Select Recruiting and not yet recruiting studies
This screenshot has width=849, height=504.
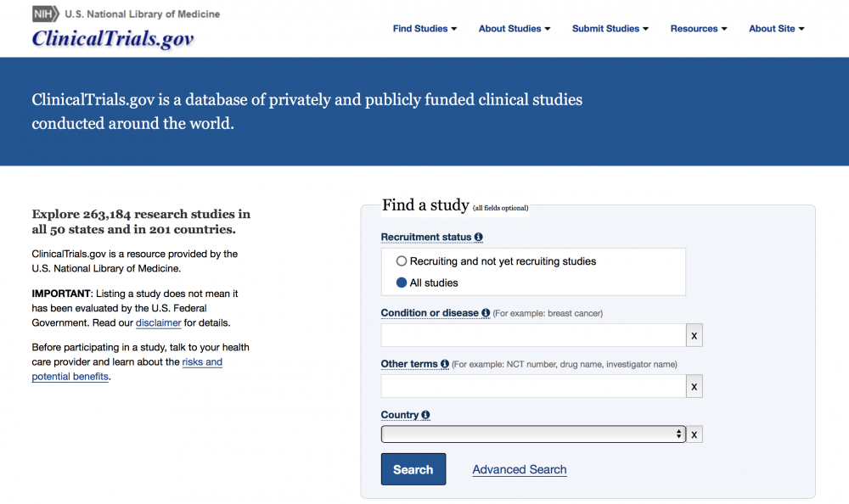point(402,261)
